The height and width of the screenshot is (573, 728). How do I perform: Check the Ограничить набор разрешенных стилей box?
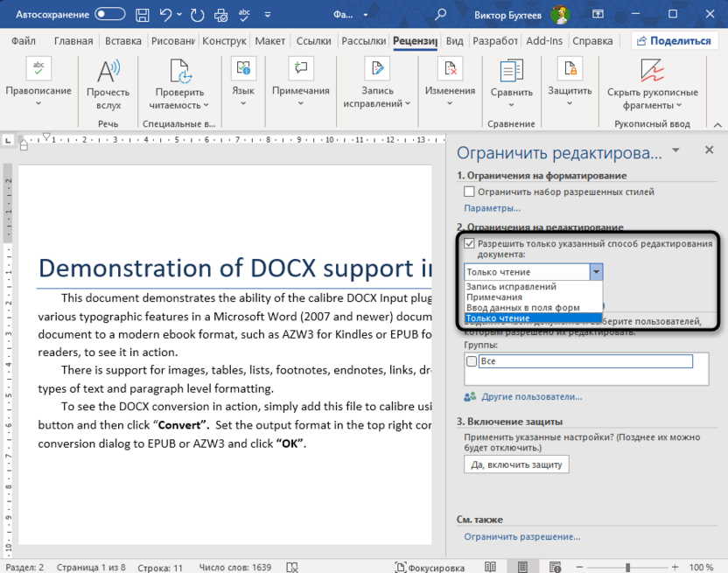point(467,192)
